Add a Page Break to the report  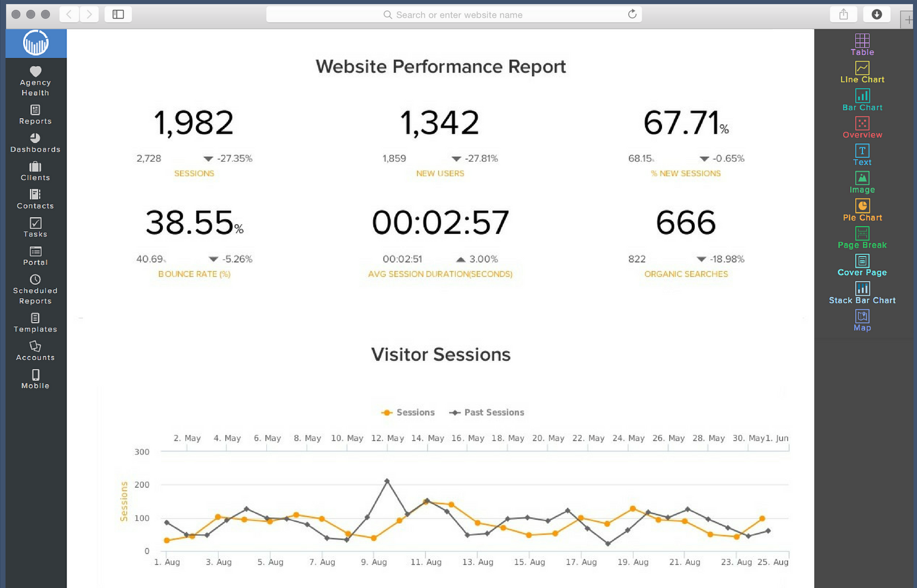[x=862, y=236]
